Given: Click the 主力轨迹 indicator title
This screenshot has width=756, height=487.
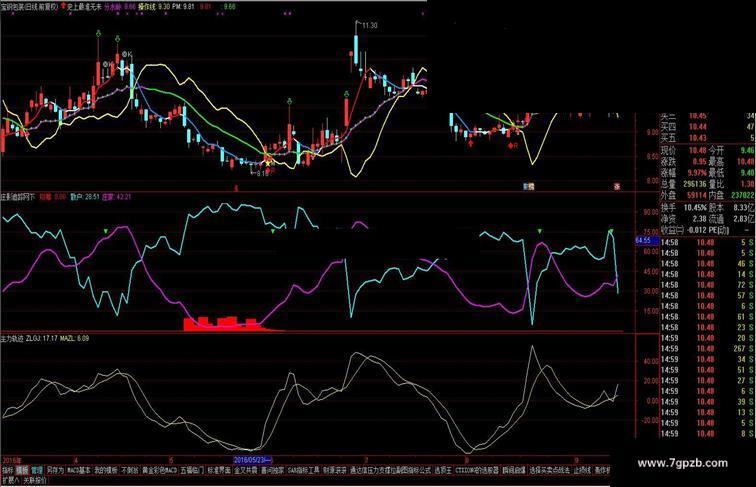Looking at the screenshot, I should pos(11,338).
